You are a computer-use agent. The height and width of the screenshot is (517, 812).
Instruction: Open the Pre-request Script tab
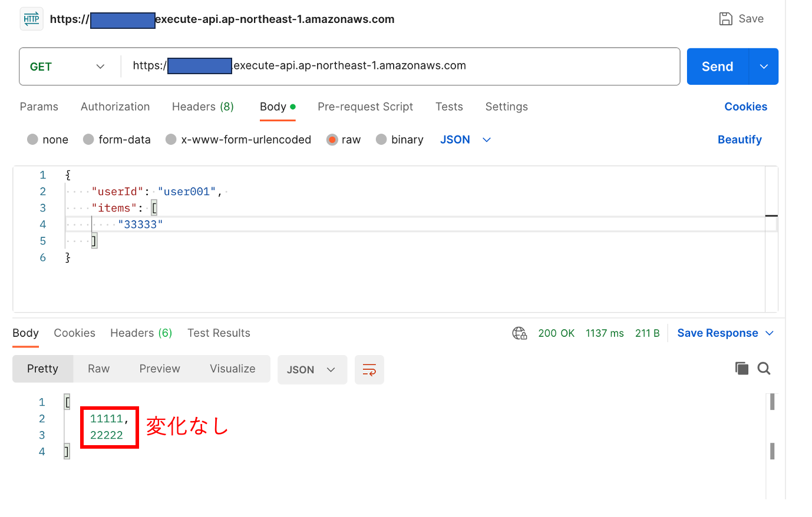click(x=365, y=107)
